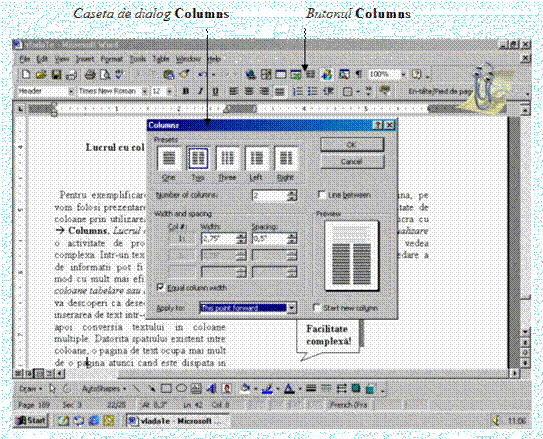Open the 100% zoom dropdown
The height and width of the screenshot is (439, 543).
point(403,74)
